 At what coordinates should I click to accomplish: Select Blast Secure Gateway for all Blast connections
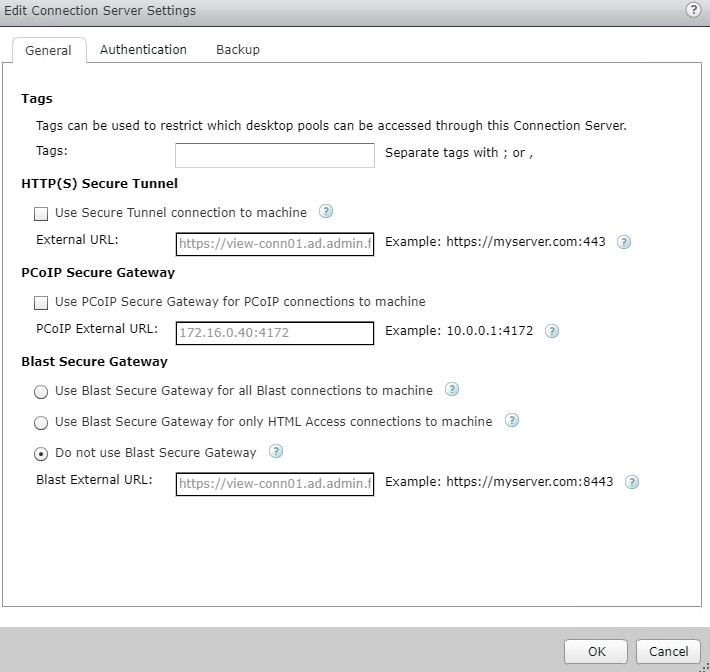[x=41, y=391]
